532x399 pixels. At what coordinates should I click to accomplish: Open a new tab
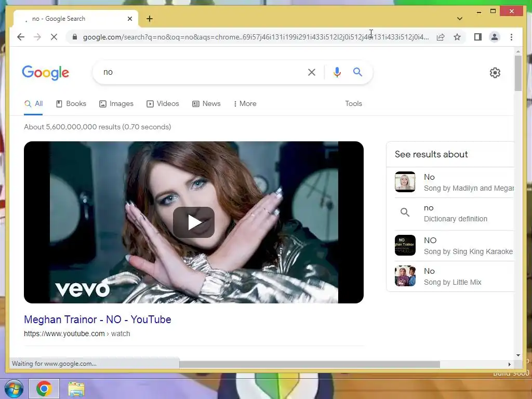(x=150, y=19)
